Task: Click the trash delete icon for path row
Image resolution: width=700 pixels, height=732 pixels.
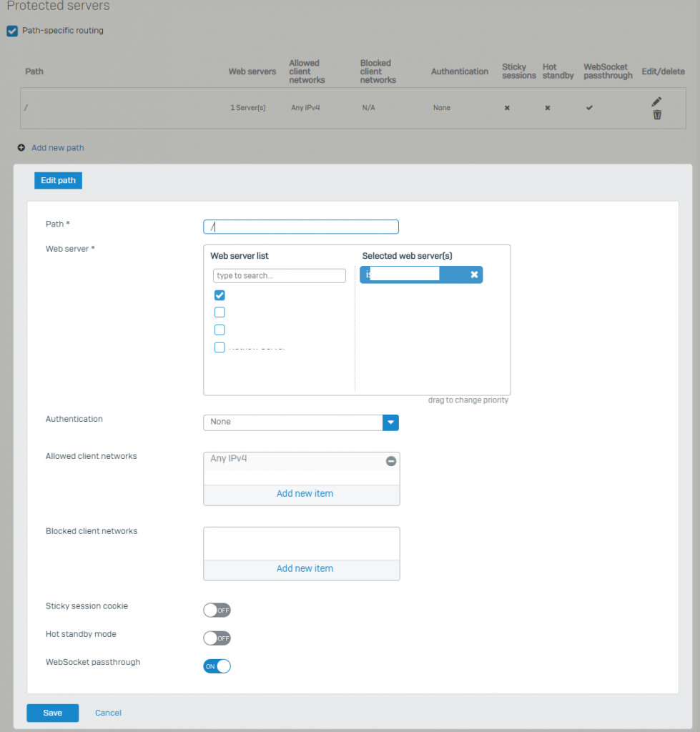Action: click(657, 115)
